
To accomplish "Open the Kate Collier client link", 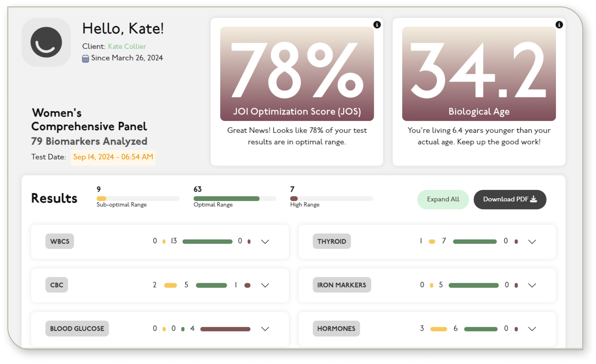I will pyautogui.click(x=127, y=46).
